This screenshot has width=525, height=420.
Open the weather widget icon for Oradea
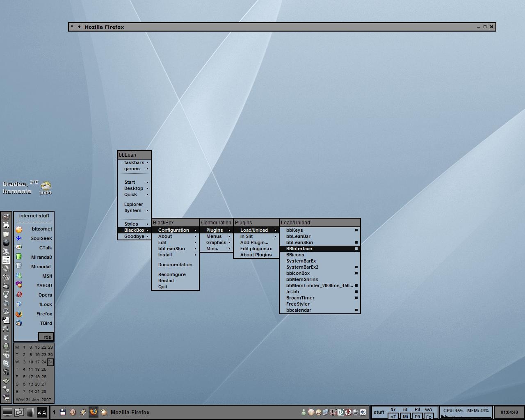pos(46,185)
